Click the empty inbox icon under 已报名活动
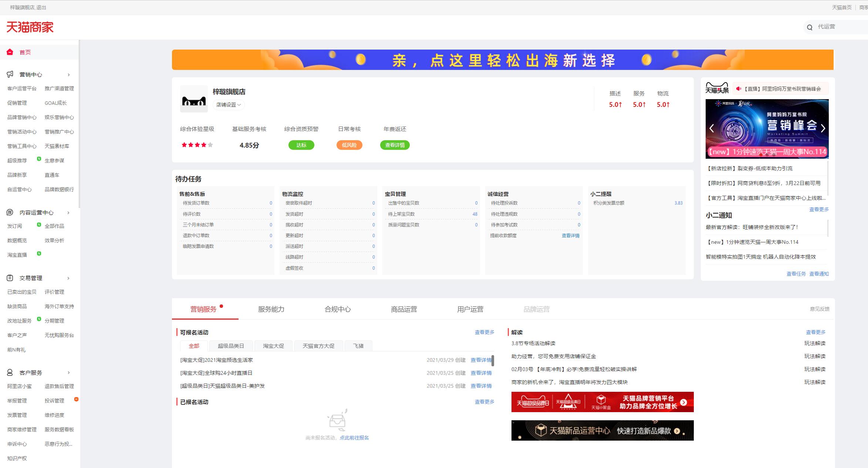868x468 pixels. pos(337,420)
